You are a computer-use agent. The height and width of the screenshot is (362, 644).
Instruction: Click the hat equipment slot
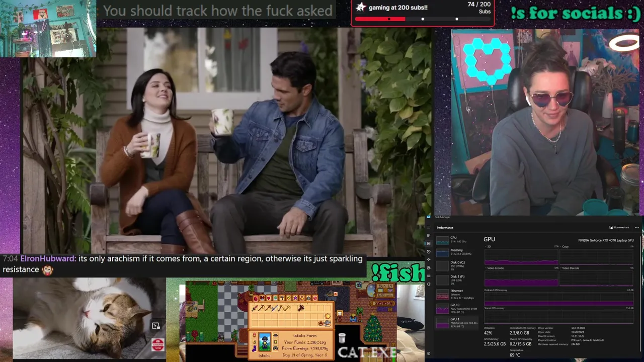(x=276, y=335)
